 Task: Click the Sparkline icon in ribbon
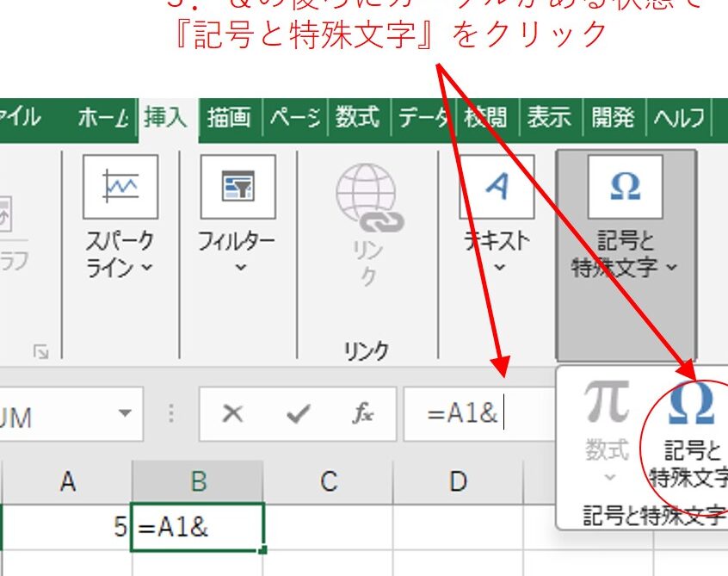pos(120,187)
